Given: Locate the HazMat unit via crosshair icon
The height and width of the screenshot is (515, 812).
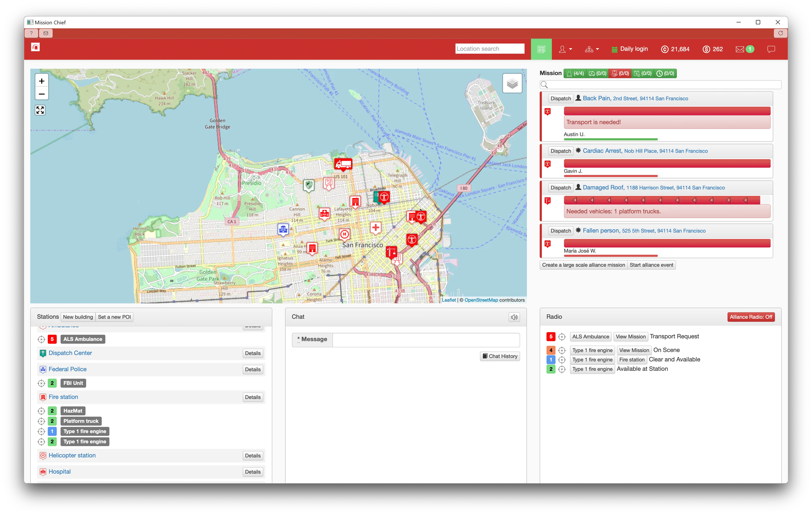Looking at the screenshot, I should pyautogui.click(x=41, y=411).
